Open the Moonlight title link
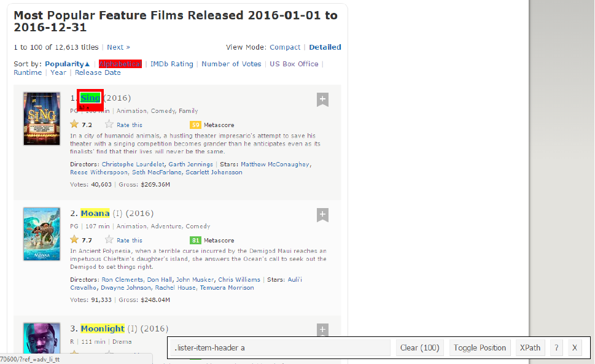 click(x=103, y=329)
